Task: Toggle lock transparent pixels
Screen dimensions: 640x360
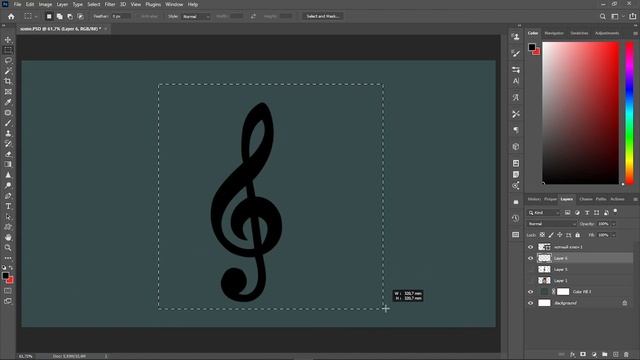Action: tap(542, 235)
